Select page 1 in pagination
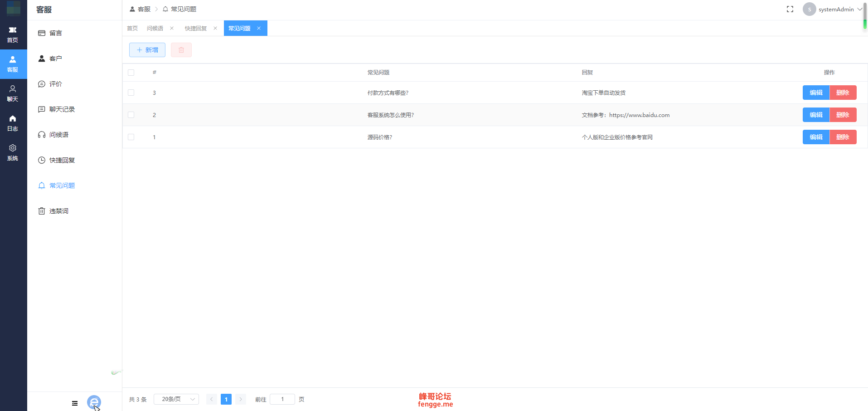 tap(226, 399)
